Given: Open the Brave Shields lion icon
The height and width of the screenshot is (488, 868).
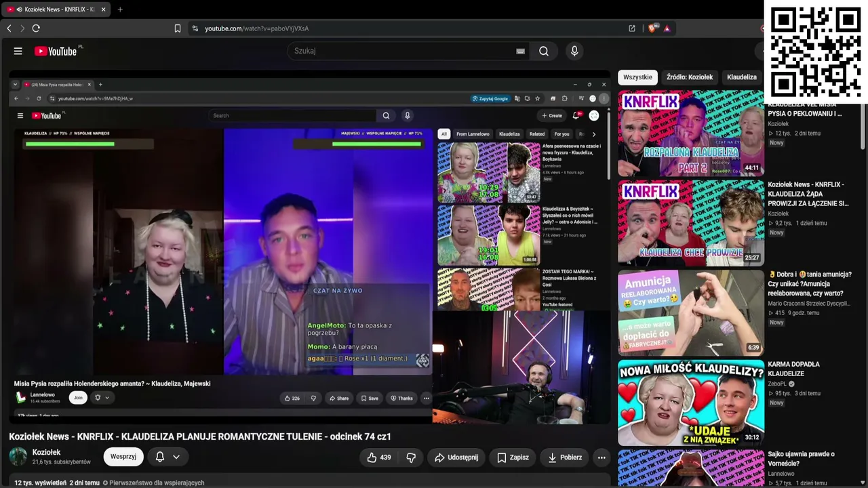Looking at the screenshot, I should point(653,28).
